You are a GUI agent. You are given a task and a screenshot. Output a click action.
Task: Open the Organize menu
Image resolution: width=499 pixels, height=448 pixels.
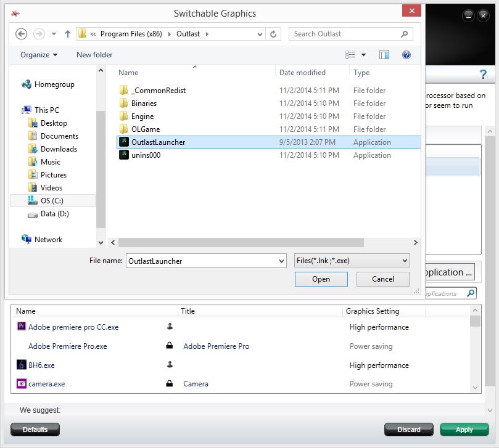point(39,55)
